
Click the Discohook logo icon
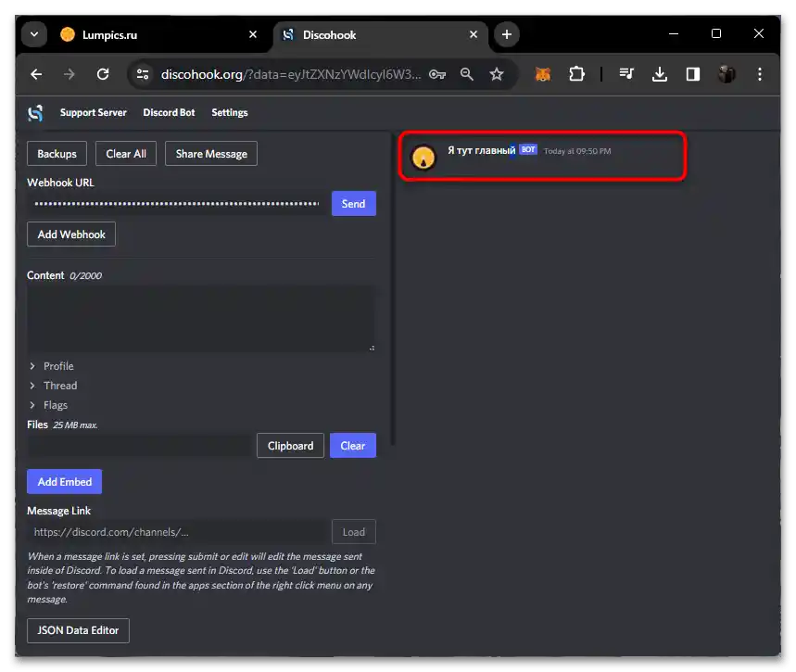(35, 113)
